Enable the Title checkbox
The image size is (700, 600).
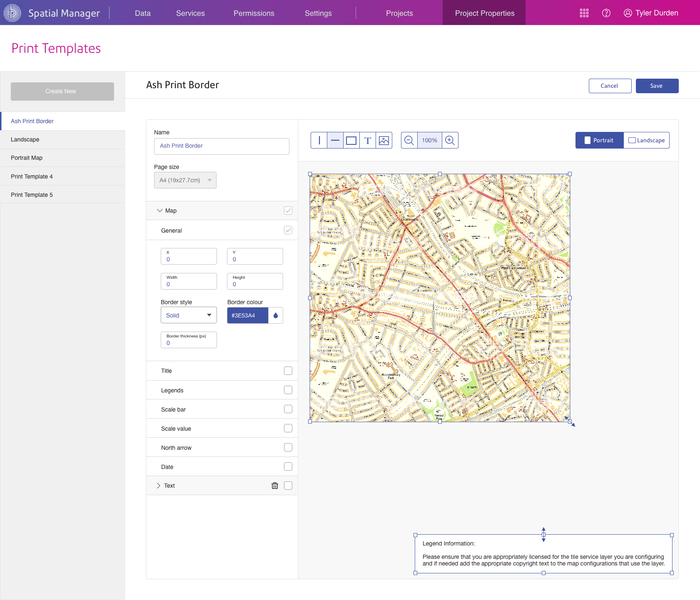288,371
